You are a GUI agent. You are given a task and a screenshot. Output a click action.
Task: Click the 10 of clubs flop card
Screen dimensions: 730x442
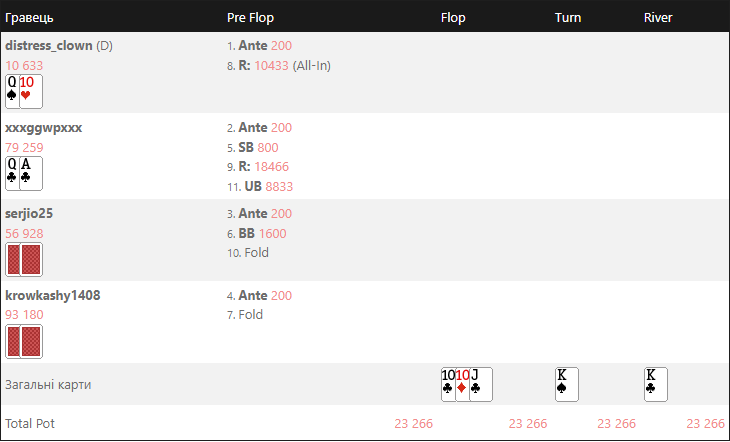click(448, 385)
